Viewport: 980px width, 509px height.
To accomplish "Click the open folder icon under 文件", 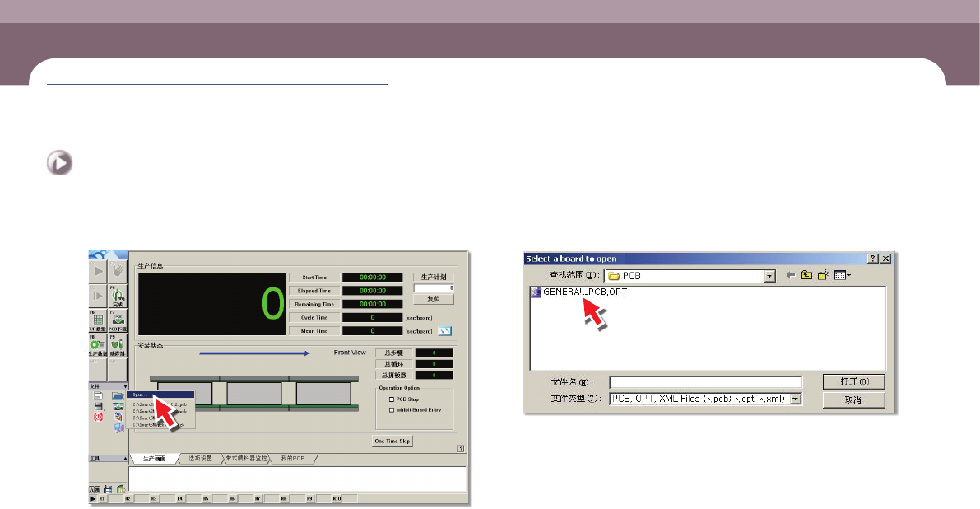I will [118, 396].
